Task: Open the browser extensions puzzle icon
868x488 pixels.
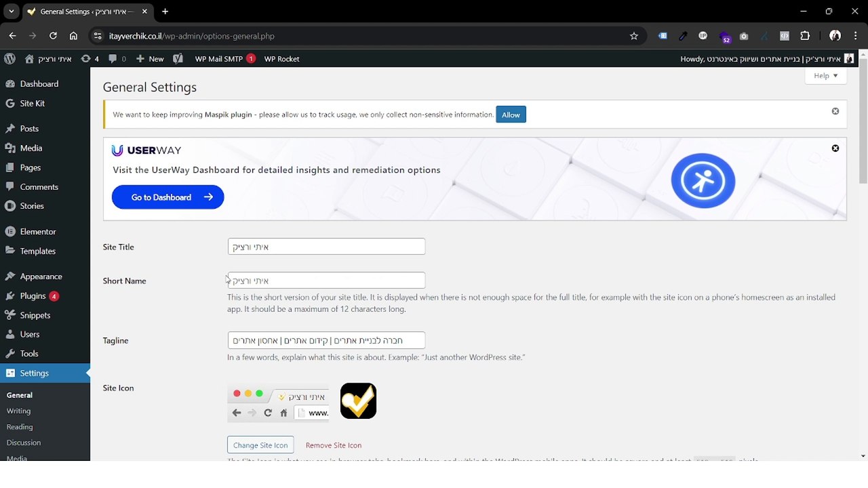Action: [x=805, y=36]
